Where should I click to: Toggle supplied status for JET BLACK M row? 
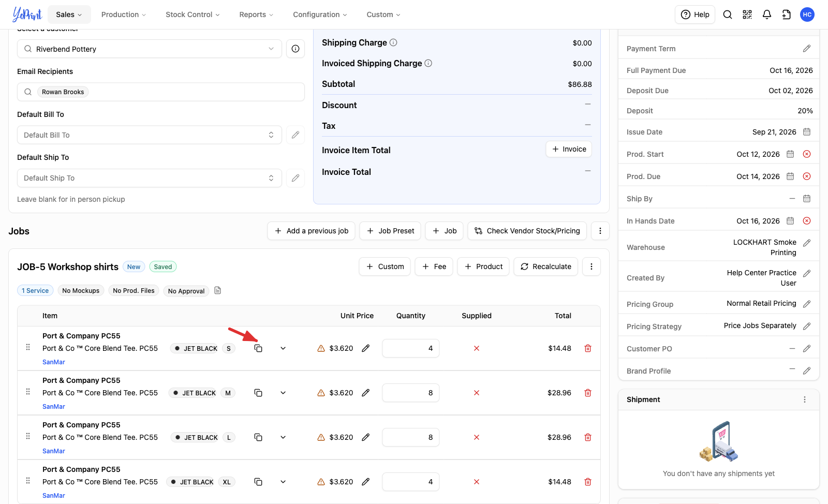point(477,393)
